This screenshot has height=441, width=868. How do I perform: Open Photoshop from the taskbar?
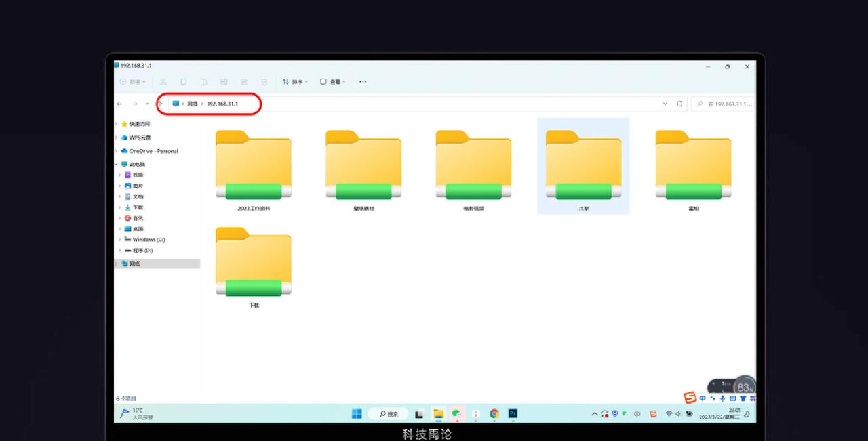tap(513, 414)
